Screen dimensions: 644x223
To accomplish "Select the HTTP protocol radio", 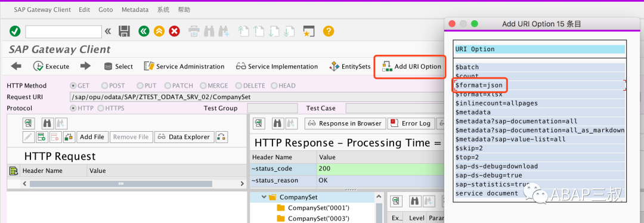I will [73, 109].
